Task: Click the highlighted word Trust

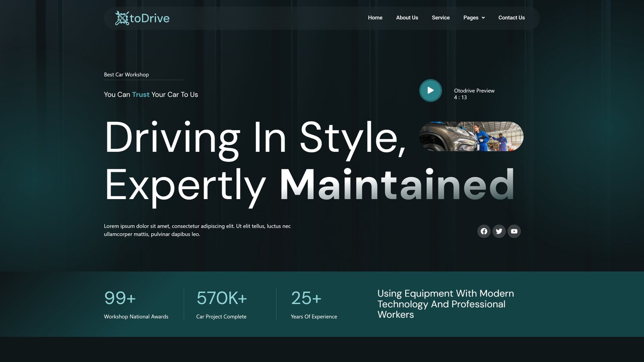Action: [x=140, y=95]
